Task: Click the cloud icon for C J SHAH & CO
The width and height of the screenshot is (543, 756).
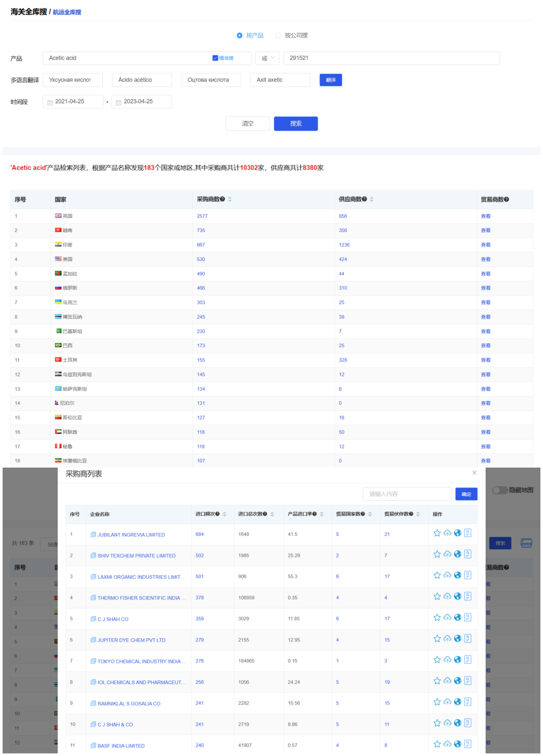Action: (447, 724)
